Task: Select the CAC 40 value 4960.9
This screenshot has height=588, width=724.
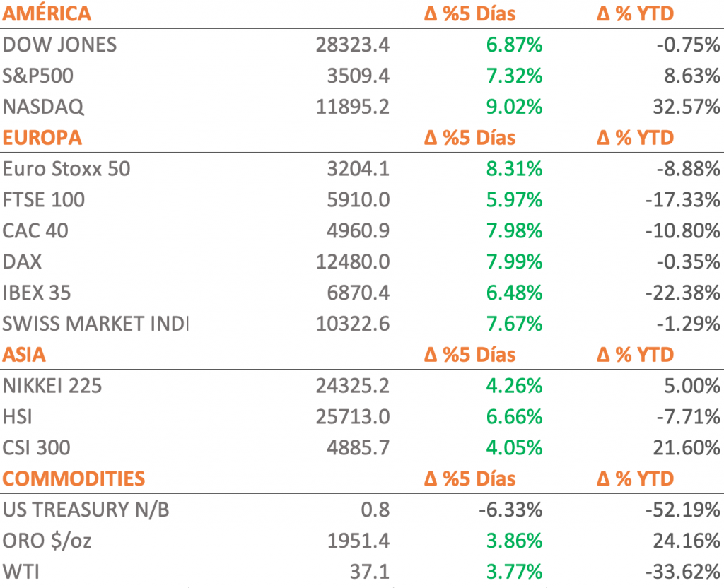Action: click(358, 231)
